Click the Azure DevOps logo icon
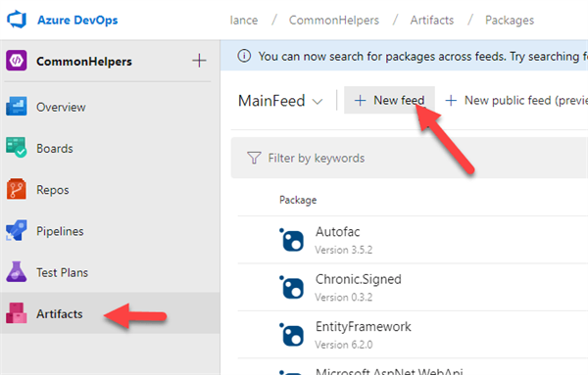This screenshot has height=375, width=588. pyautogui.click(x=17, y=20)
